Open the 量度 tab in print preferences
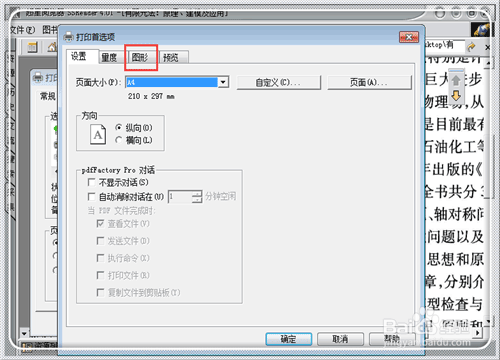This screenshot has height=360, width=500. pyautogui.click(x=111, y=57)
